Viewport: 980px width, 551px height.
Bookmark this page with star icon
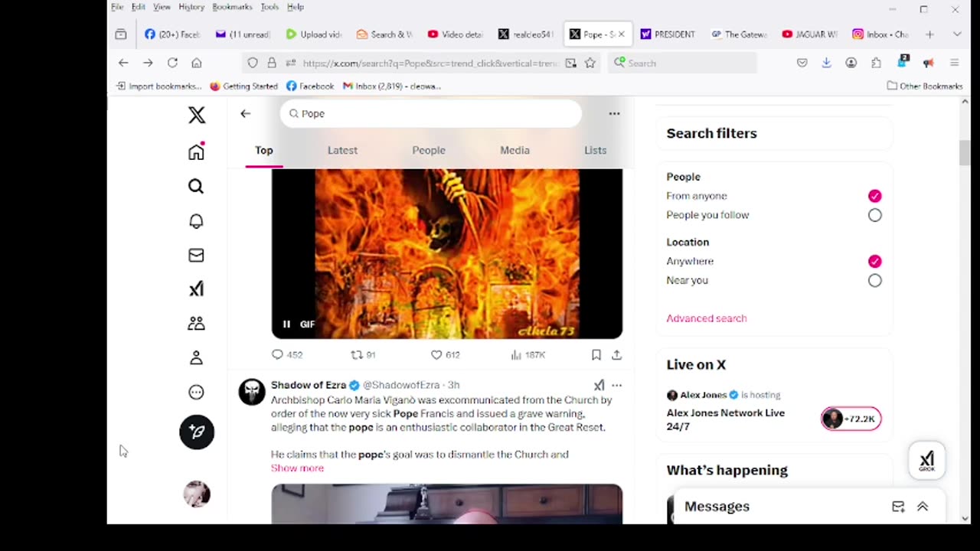point(590,63)
